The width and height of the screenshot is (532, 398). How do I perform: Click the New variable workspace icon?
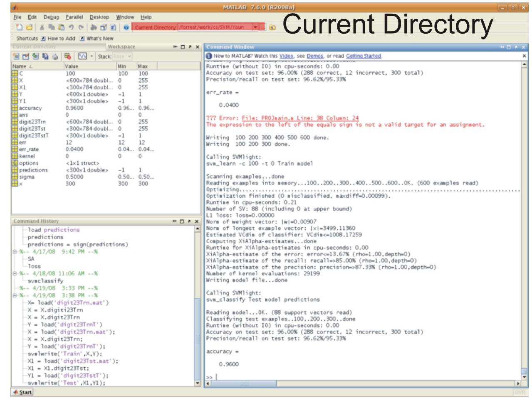16,56
